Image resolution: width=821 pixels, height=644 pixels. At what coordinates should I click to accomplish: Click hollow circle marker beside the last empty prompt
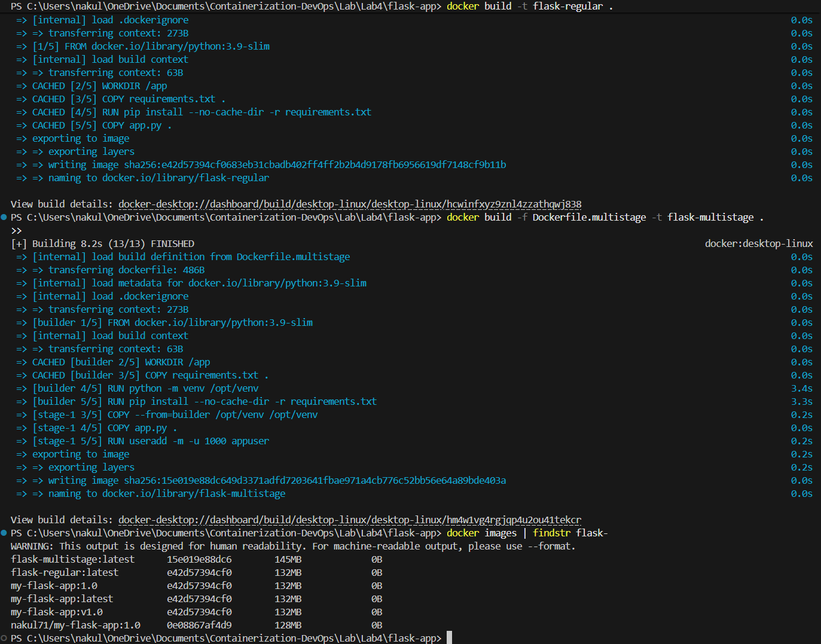click(4, 638)
